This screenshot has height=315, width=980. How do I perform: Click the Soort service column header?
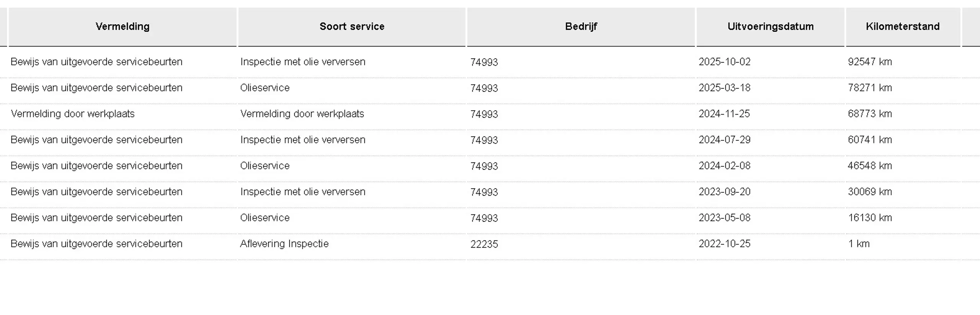pyautogui.click(x=352, y=27)
